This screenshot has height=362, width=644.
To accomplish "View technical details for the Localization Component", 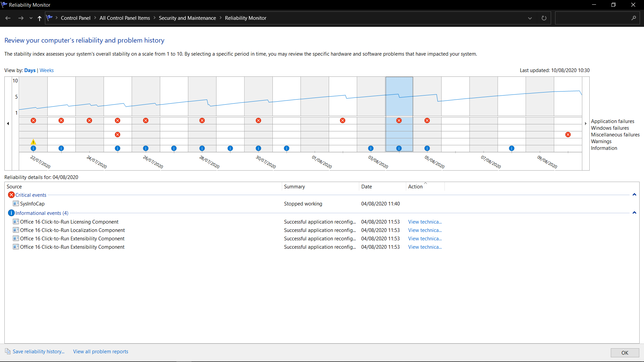I will tap(425, 230).
